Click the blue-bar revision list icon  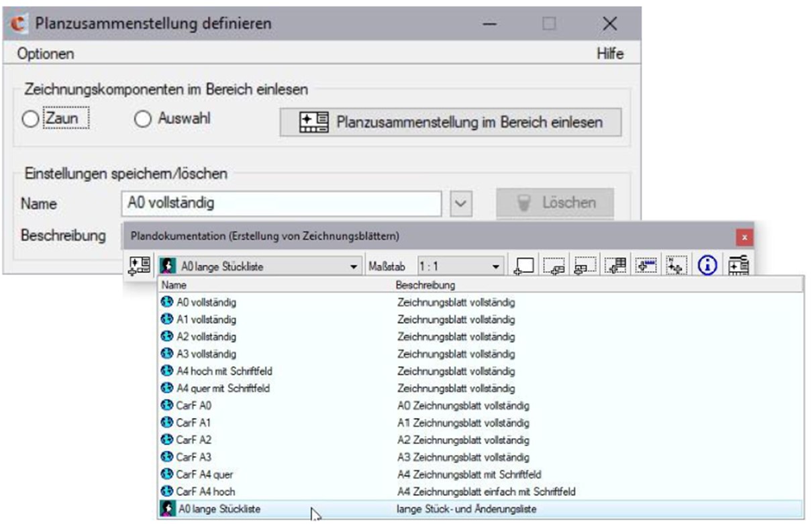(648, 266)
